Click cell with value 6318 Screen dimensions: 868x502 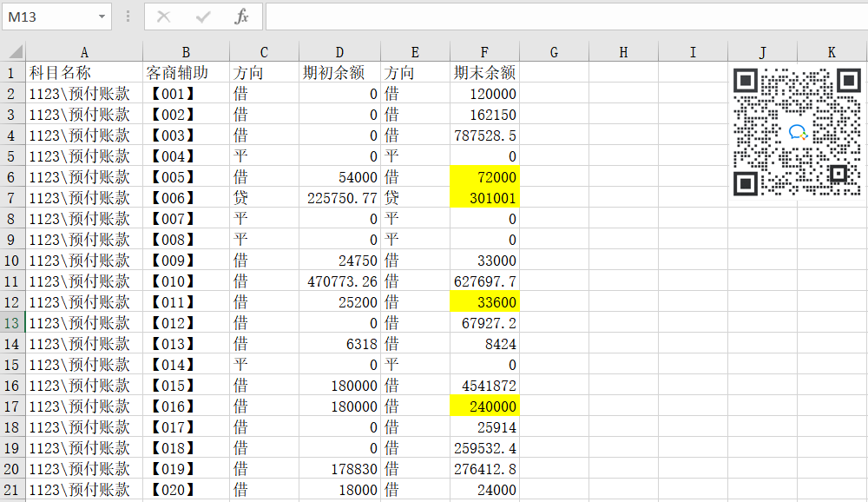pos(339,344)
